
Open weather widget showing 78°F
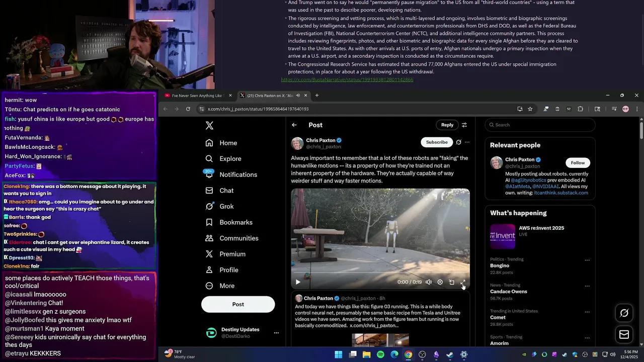point(180,354)
